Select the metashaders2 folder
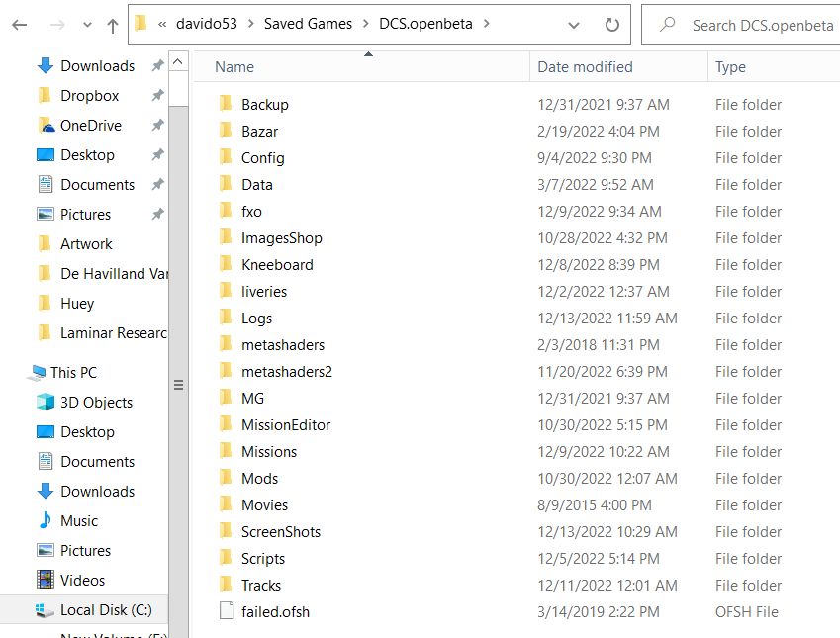This screenshot has height=638, width=840. (x=287, y=372)
